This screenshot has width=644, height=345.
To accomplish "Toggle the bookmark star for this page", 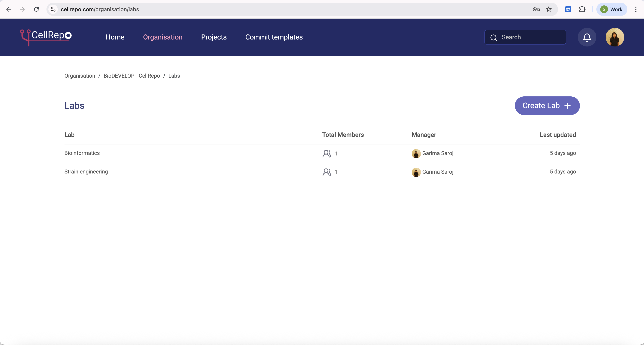I will 549,9.
